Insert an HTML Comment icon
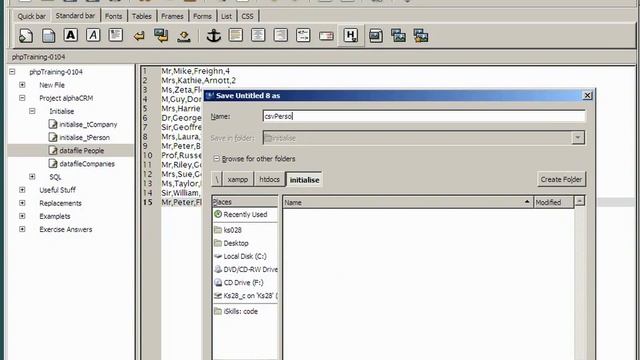This screenshot has height=360, width=640. [x=303, y=35]
